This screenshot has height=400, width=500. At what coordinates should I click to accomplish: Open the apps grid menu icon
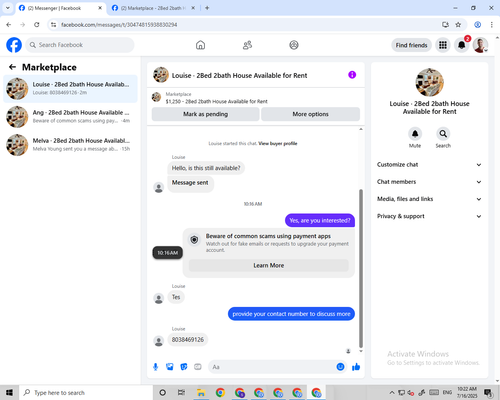click(x=443, y=45)
